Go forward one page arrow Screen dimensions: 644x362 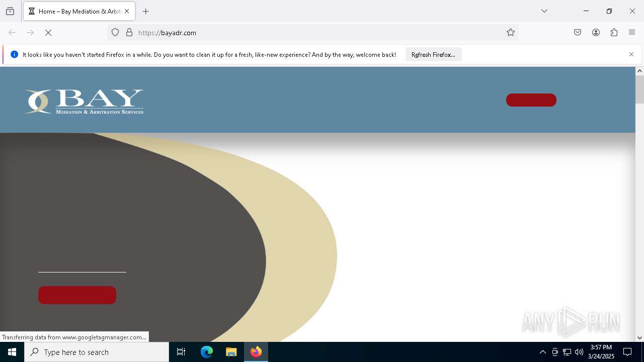pos(30,33)
